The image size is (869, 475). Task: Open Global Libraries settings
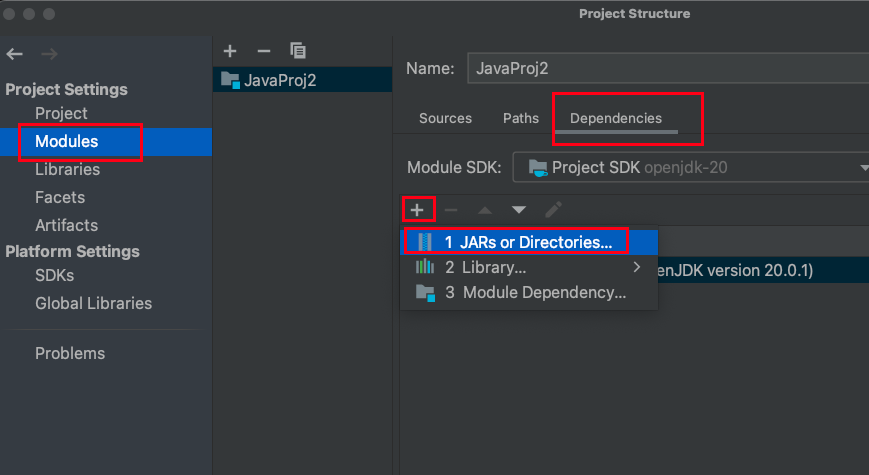93,303
